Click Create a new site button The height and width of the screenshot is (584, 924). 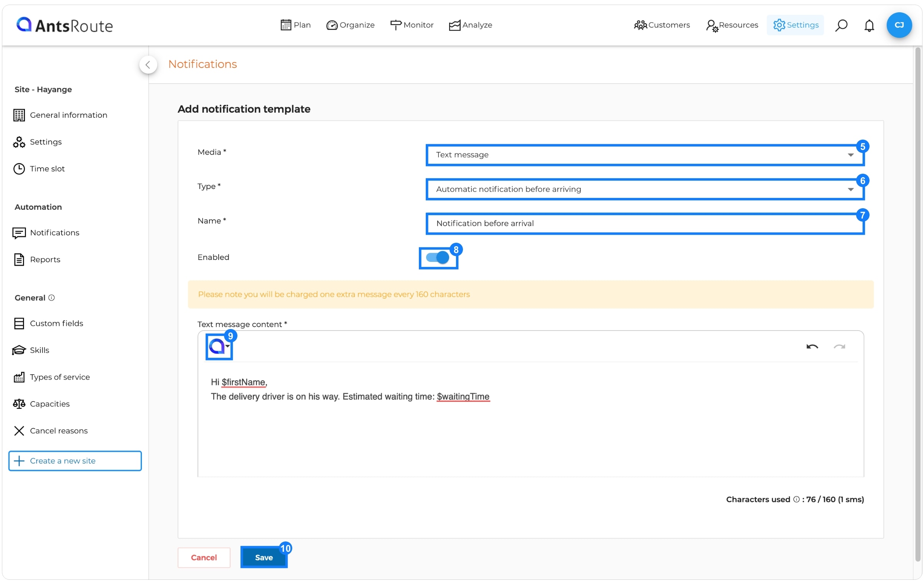click(75, 461)
